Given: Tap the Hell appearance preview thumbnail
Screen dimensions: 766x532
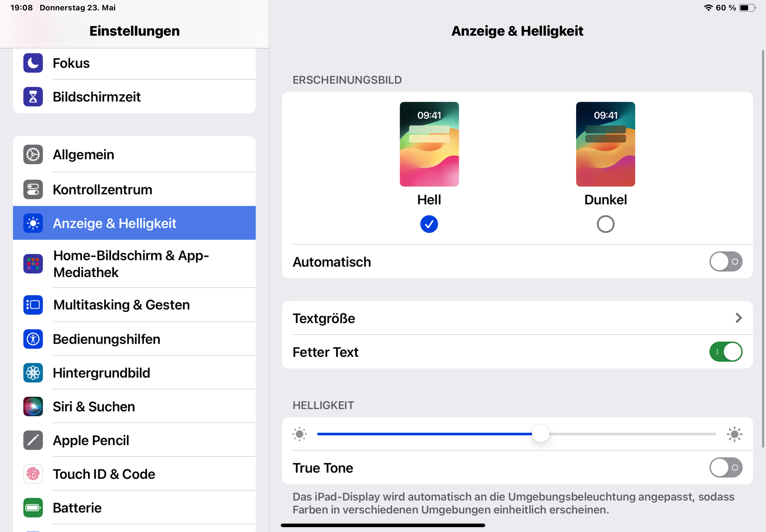Looking at the screenshot, I should pos(429,144).
